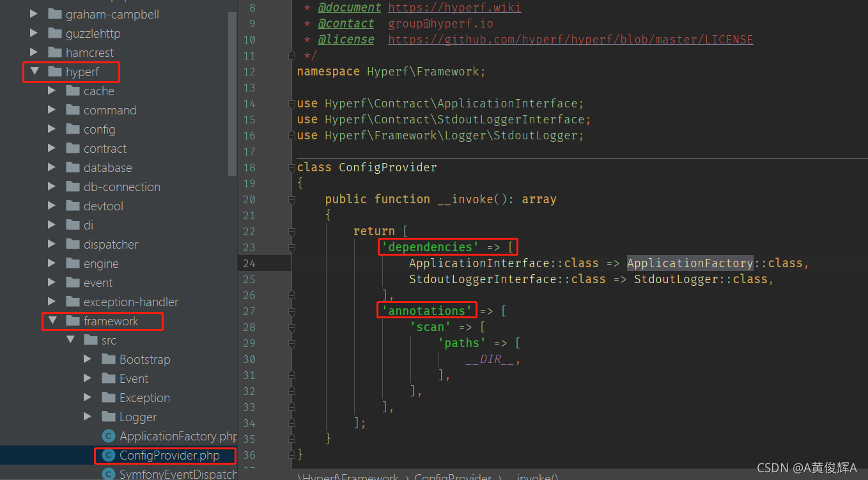
Task: Click the ConfigProvider.php class icon
Action: point(108,455)
